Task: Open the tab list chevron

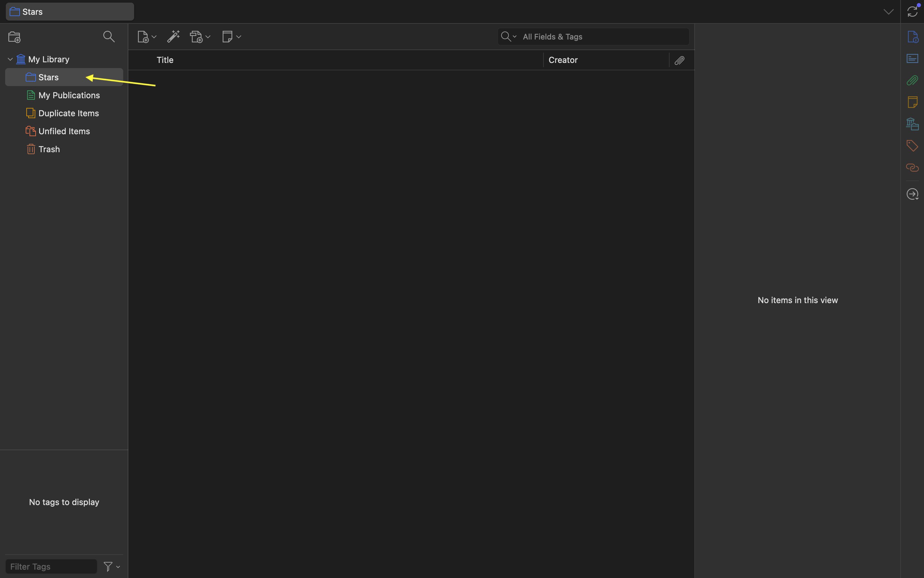Action: pos(888,12)
